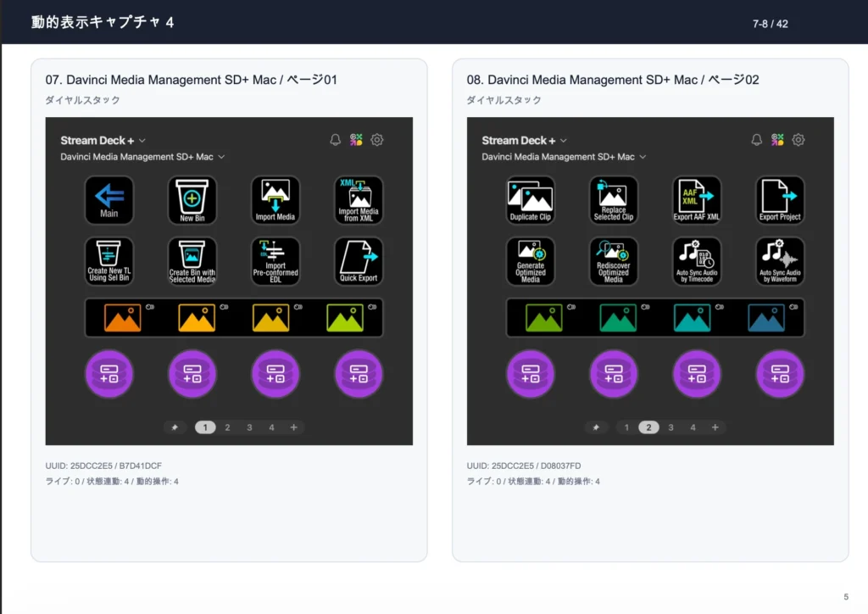Click the 07 card title ending ページ01
868x614 pixels.
point(191,80)
